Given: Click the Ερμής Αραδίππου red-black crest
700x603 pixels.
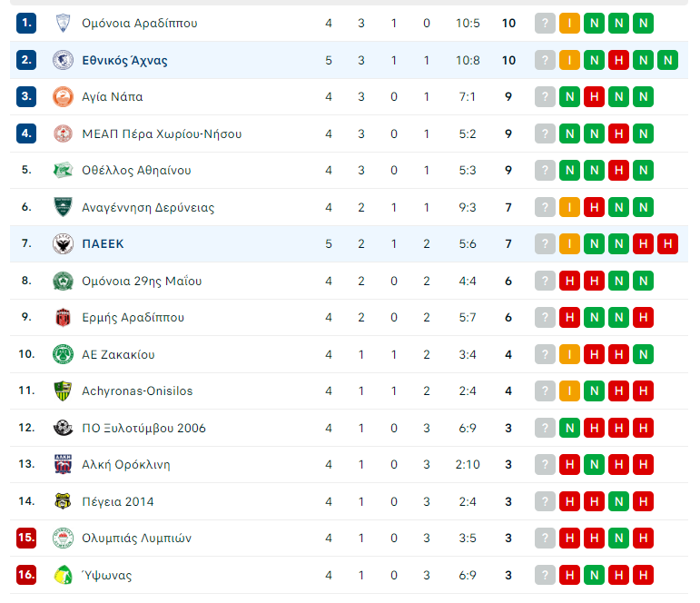Looking at the screenshot, I should (x=63, y=317).
